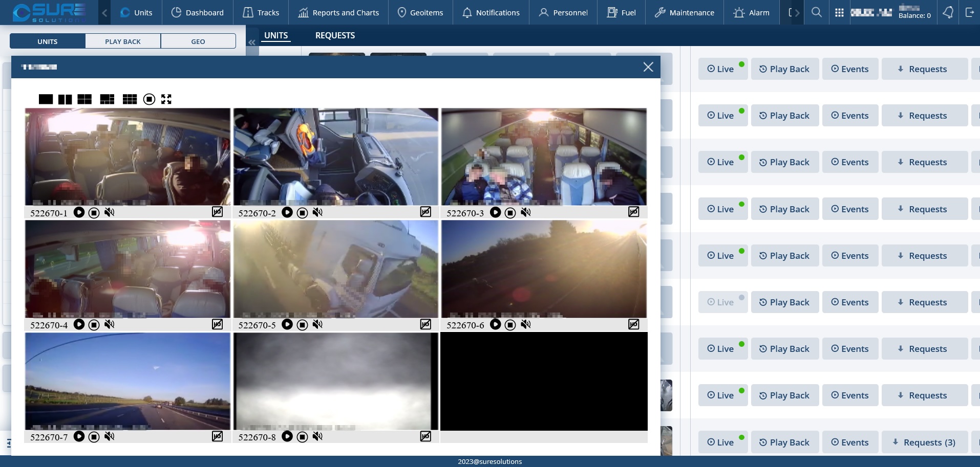Toggle HD icon on 522670-3
The height and width of the screenshot is (467, 980).
[634, 212]
